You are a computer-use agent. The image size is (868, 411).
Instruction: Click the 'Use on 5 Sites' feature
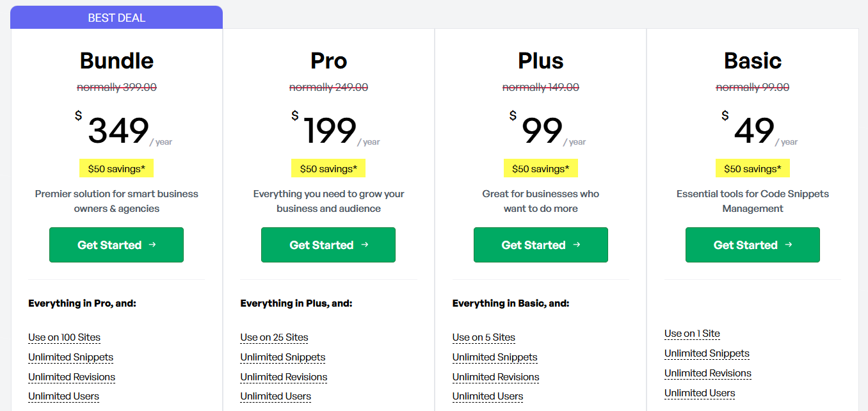tap(483, 337)
